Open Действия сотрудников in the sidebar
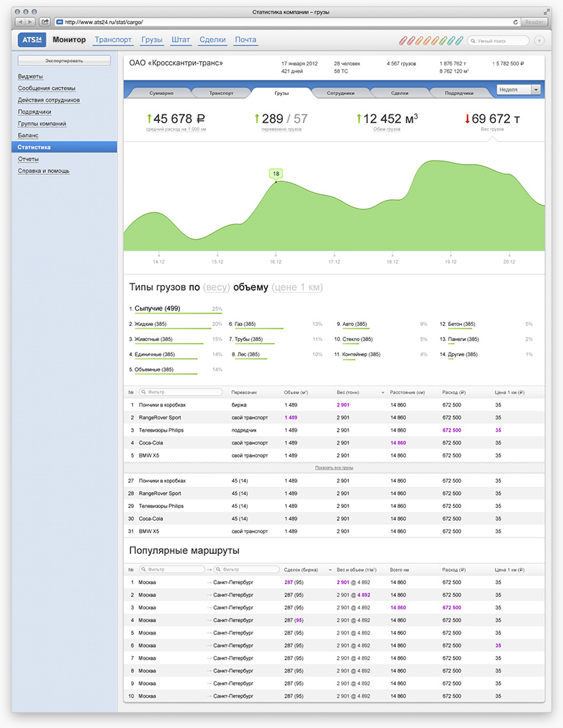The height and width of the screenshot is (728, 563). coord(49,100)
